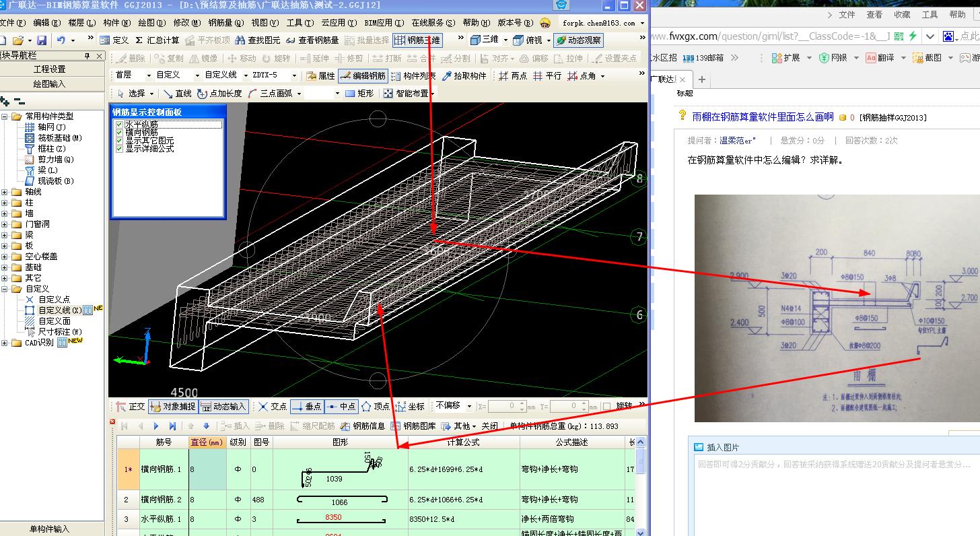Enable 动态观察 dynamic orbit view
This screenshot has height=536, width=980.
click(579, 40)
